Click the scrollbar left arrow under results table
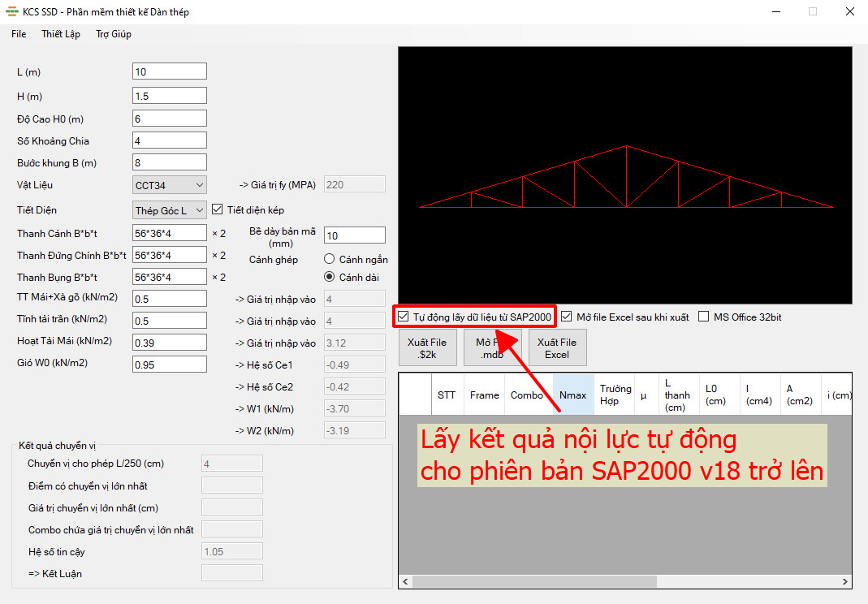Image resolution: width=868 pixels, height=604 pixels. (x=406, y=581)
